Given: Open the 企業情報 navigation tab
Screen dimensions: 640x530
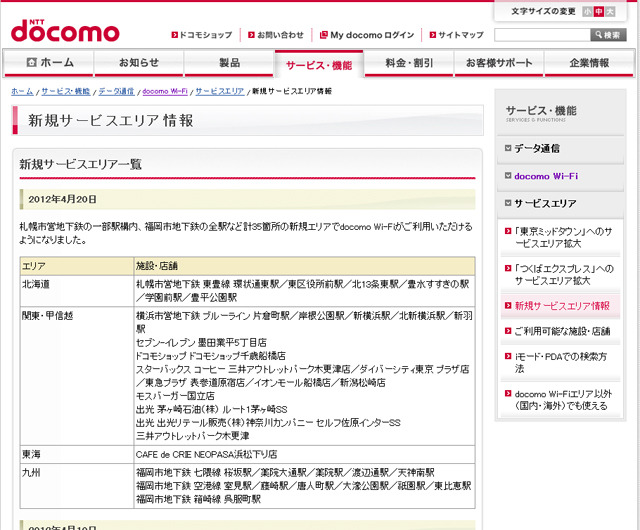Looking at the screenshot, I should pyautogui.click(x=589, y=63).
